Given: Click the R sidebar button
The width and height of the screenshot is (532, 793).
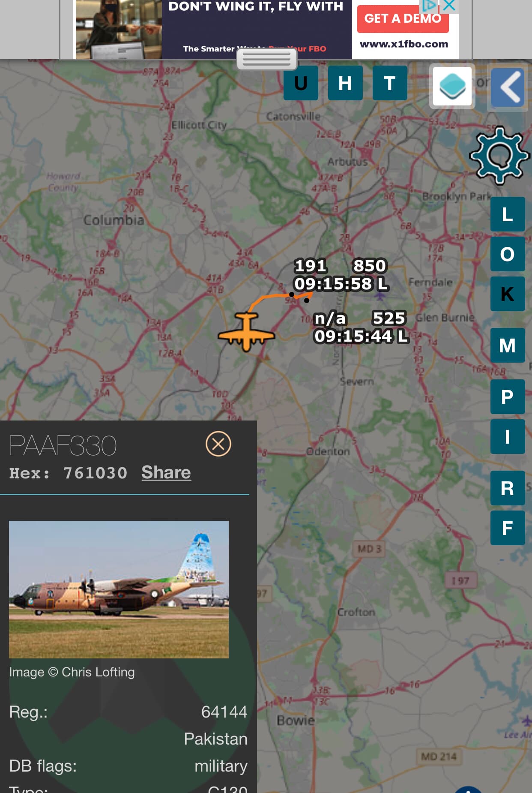Looking at the screenshot, I should click(x=508, y=488).
